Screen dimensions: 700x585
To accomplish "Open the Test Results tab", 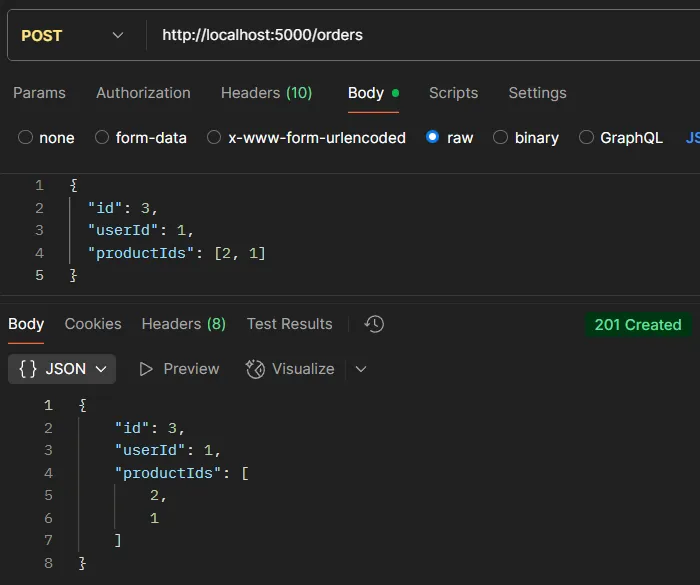I will [x=289, y=324].
